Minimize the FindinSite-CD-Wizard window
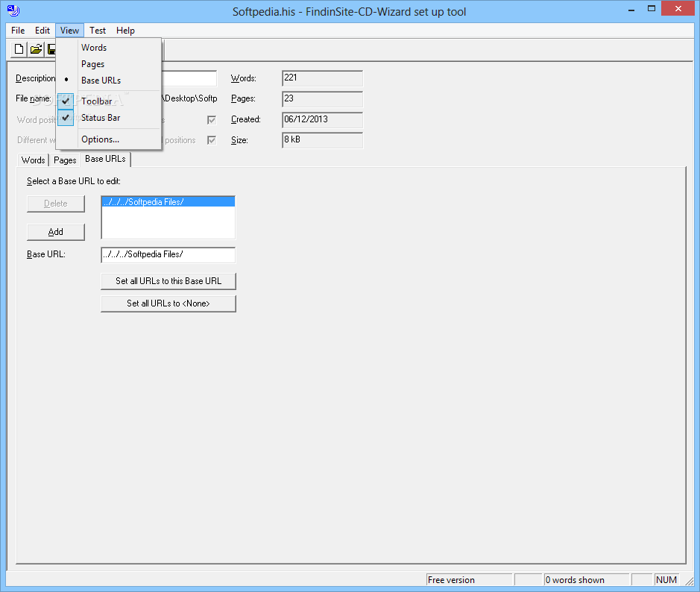The width and height of the screenshot is (700, 592). point(631,10)
